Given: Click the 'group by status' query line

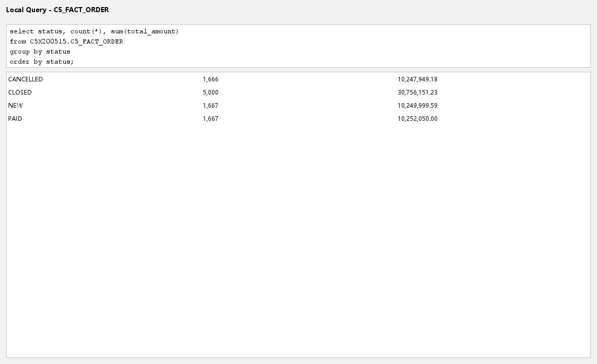Looking at the screenshot, I should 40,52.
